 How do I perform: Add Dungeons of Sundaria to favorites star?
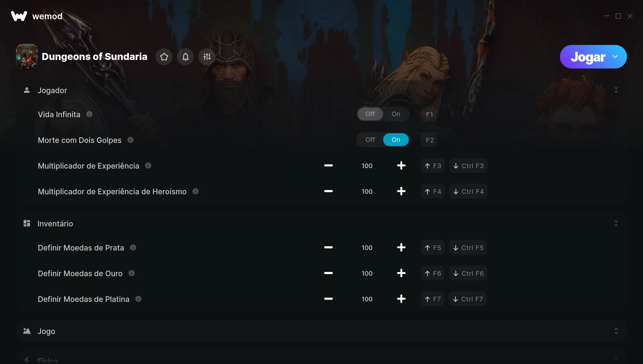pos(164,57)
